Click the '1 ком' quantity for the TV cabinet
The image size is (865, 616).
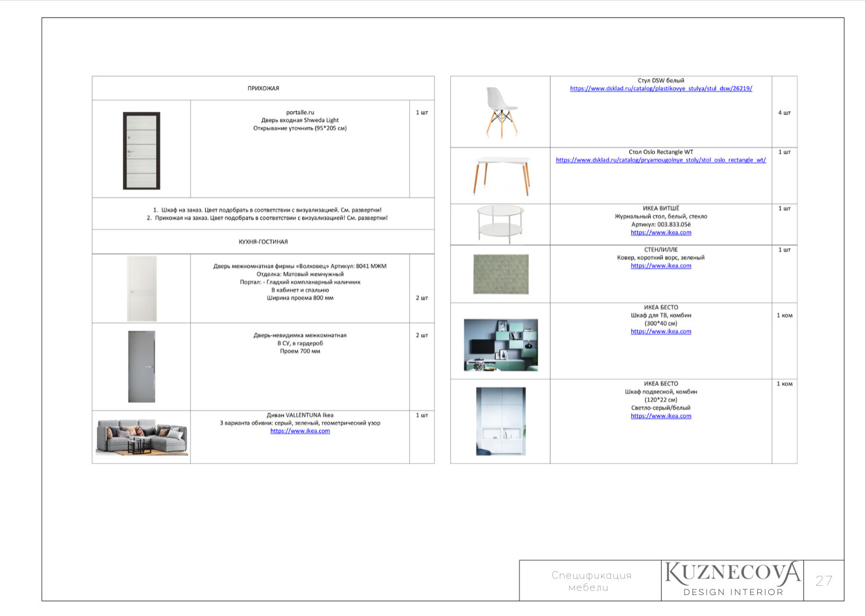[x=785, y=315]
